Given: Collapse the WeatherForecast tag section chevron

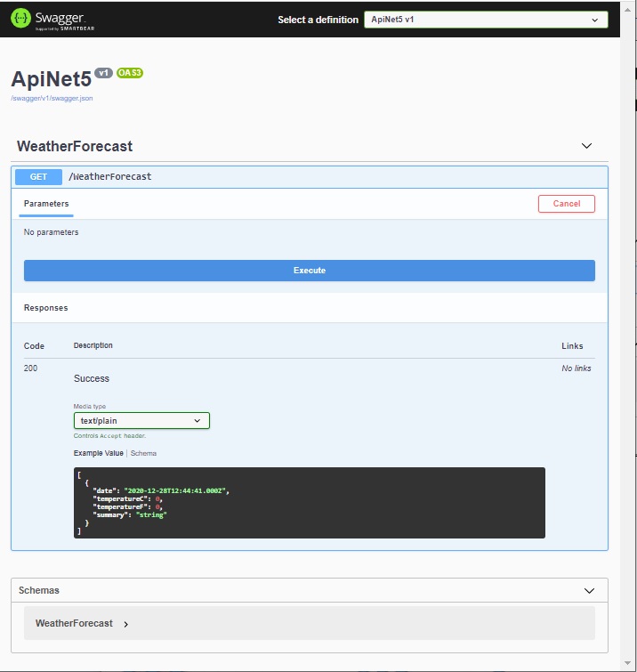Looking at the screenshot, I should tap(586, 146).
